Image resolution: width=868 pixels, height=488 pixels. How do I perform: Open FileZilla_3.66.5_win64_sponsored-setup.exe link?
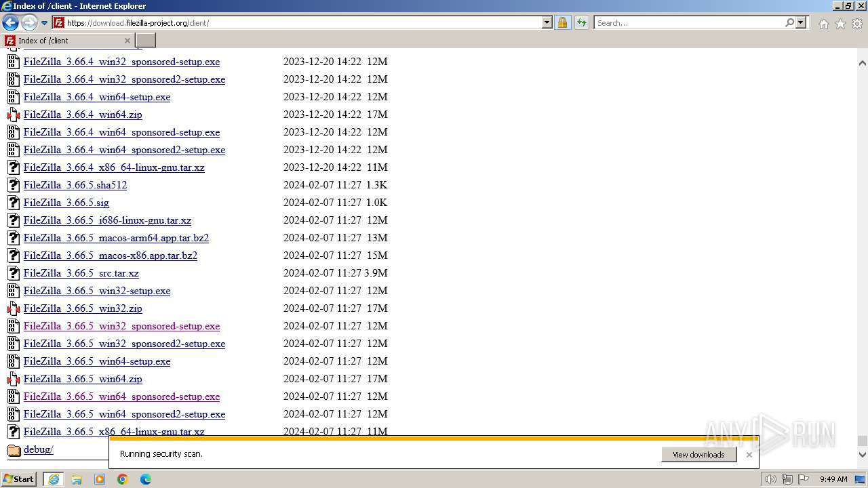pos(121,396)
